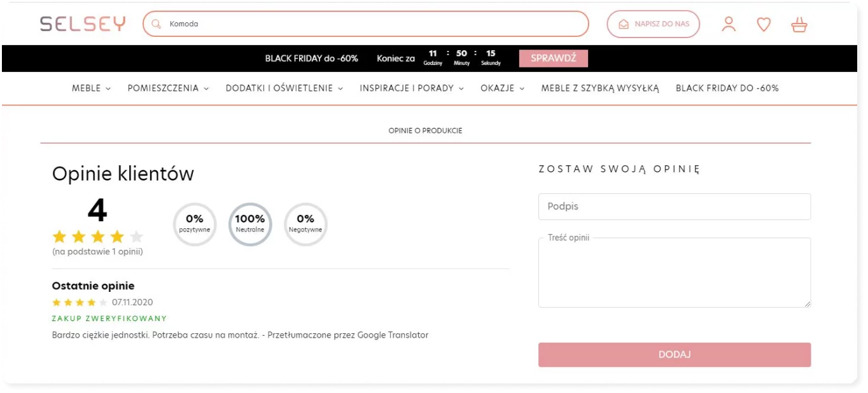
Task: Expand the Meble dropdown menu
Action: (91, 88)
